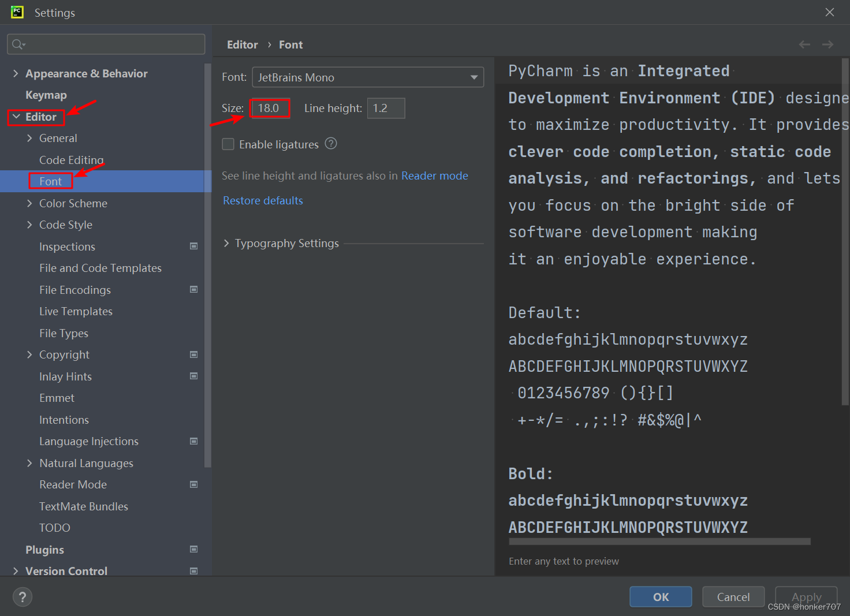Open the Reader mode link

click(434, 176)
